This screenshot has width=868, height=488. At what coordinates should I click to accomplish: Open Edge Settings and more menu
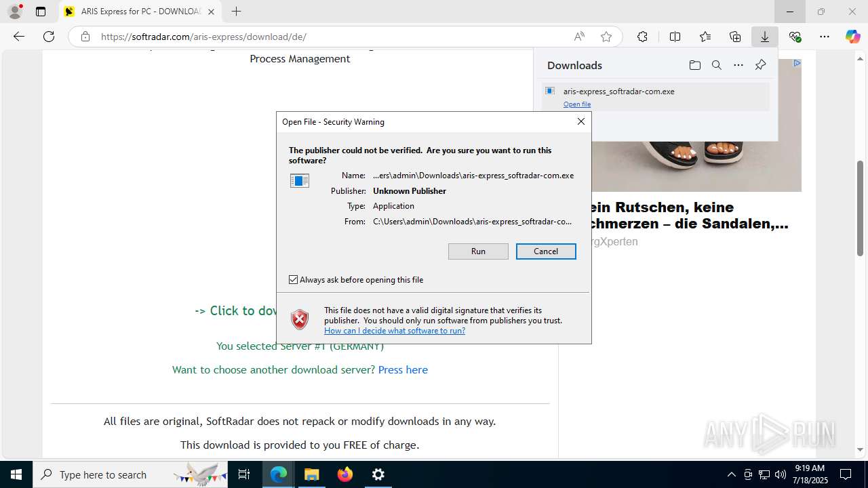pos(825,37)
